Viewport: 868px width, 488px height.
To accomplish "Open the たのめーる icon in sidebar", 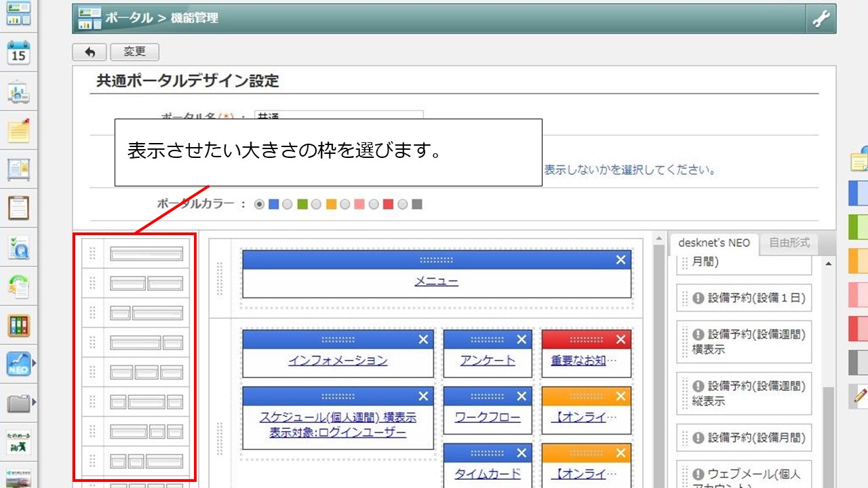I will coord(18,442).
